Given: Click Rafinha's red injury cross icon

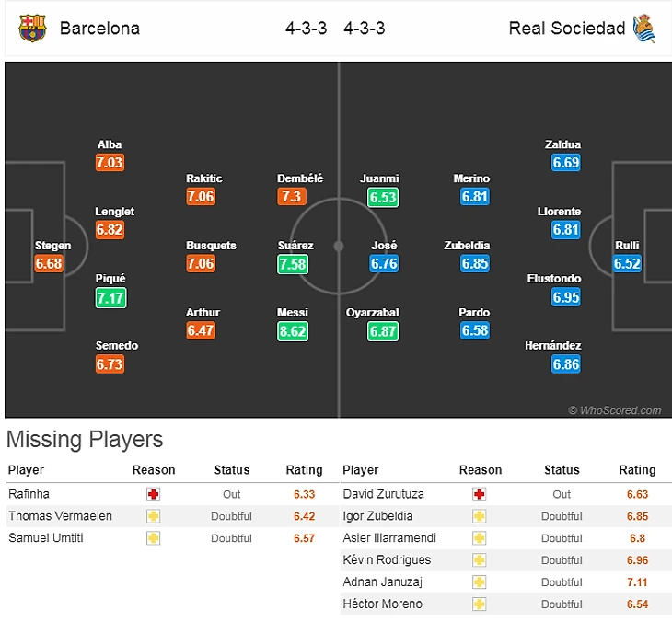Looking at the screenshot, I should 153,494.
